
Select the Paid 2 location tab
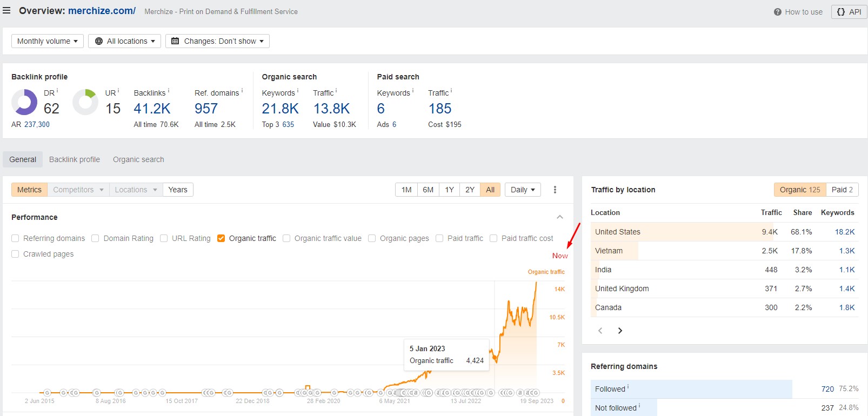pyautogui.click(x=842, y=190)
